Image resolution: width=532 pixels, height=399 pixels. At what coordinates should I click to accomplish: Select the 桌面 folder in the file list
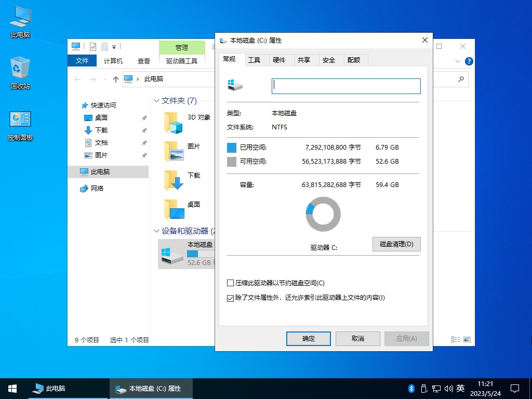(x=174, y=209)
